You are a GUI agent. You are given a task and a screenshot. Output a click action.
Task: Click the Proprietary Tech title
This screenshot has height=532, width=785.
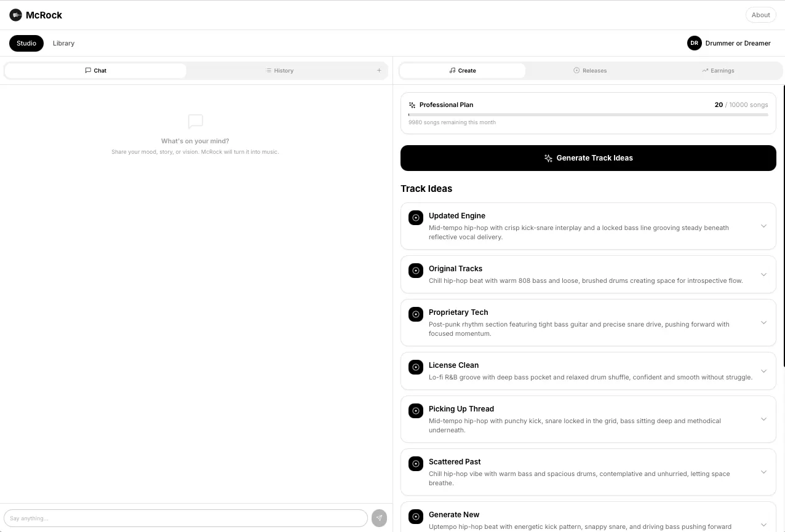[x=458, y=312]
